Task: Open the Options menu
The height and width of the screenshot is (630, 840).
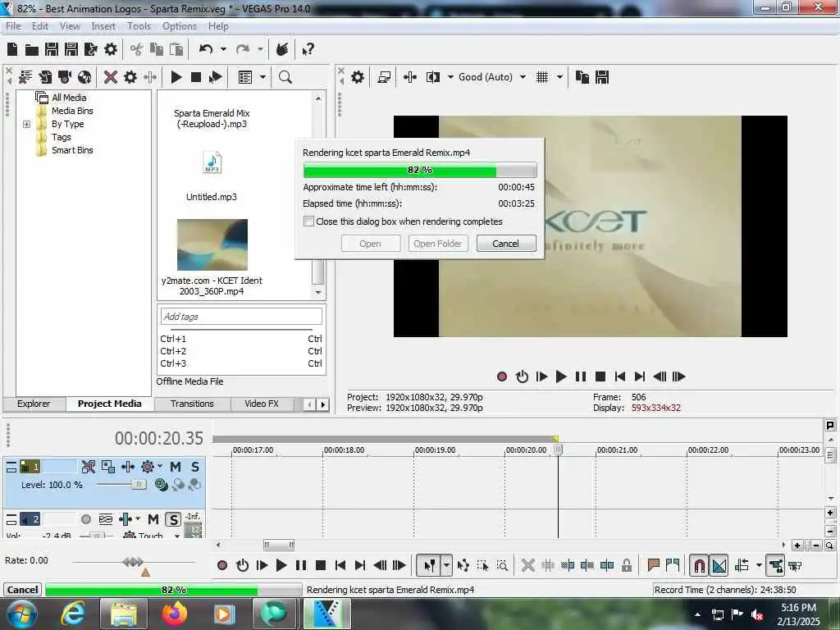Action: (180, 26)
